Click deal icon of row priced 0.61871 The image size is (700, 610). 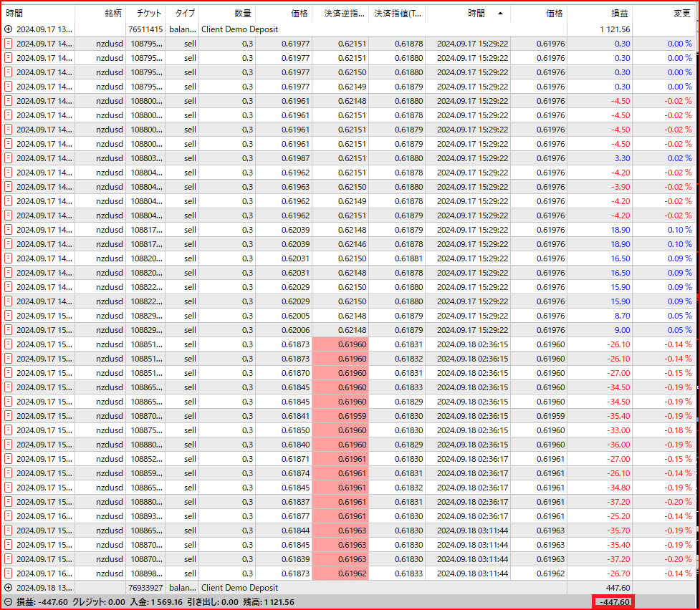pyautogui.click(x=8, y=459)
